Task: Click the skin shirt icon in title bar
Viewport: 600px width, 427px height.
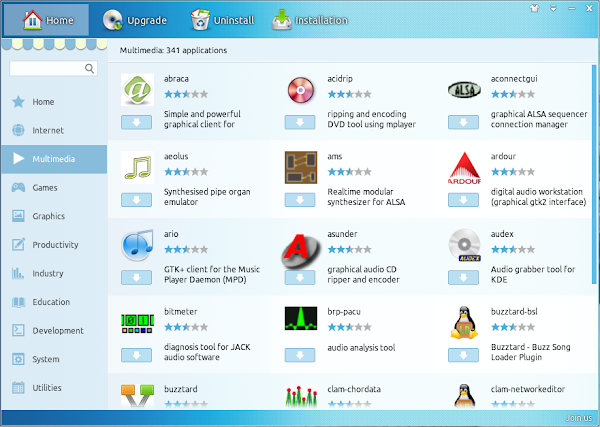Action: pos(535,8)
